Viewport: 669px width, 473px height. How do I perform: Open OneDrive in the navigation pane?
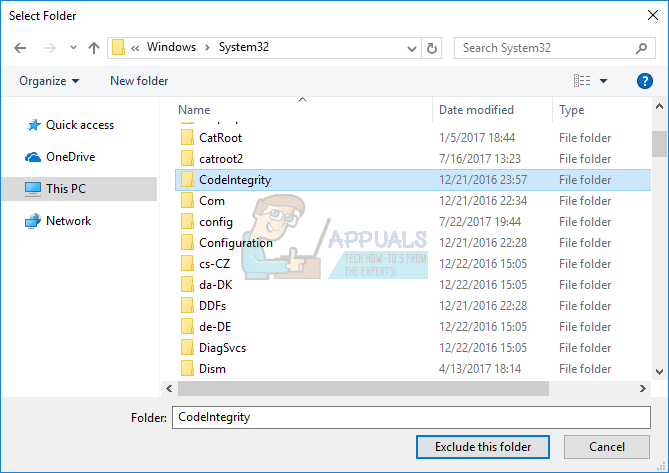click(60, 157)
